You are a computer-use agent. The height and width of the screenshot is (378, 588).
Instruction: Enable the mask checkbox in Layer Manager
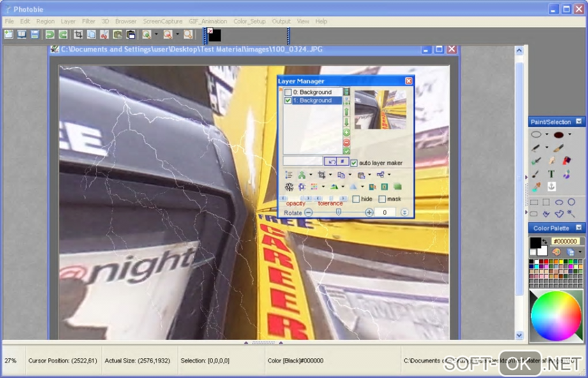(x=382, y=199)
